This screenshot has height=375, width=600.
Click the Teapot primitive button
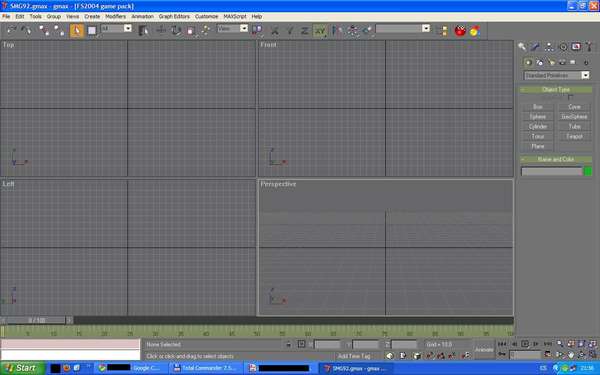(x=574, y=136)
